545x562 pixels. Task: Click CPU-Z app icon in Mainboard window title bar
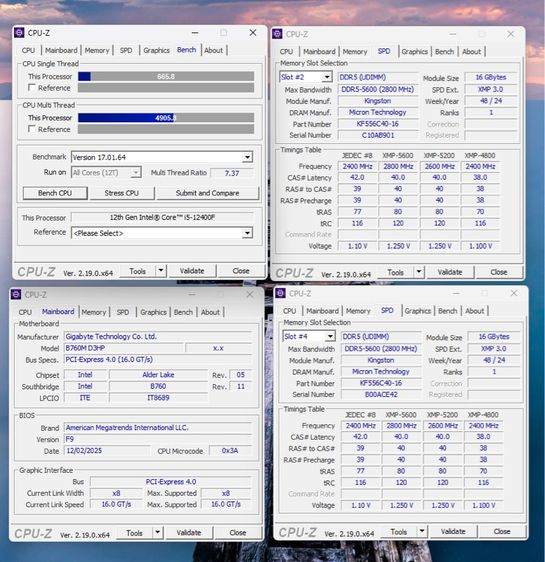point(16,295)
